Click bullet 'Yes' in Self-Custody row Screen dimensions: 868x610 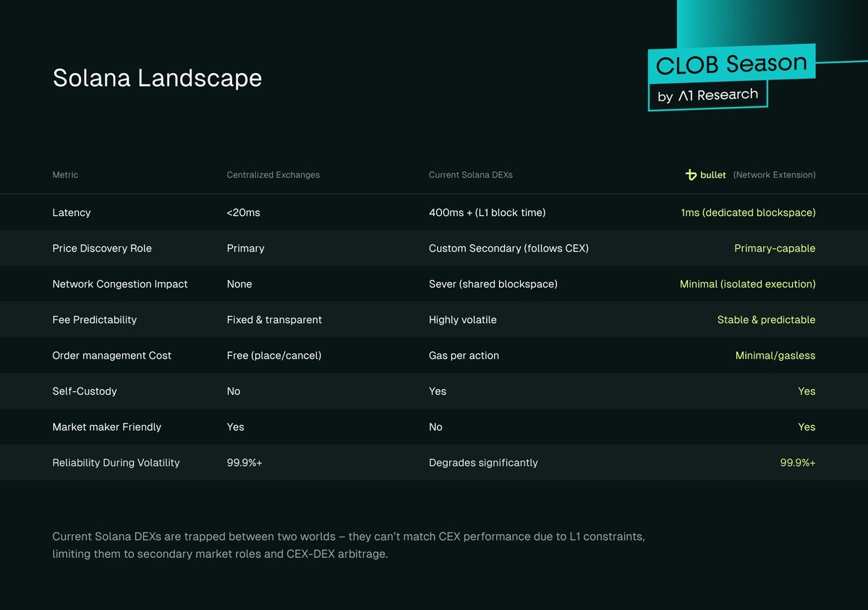(807, 391)
